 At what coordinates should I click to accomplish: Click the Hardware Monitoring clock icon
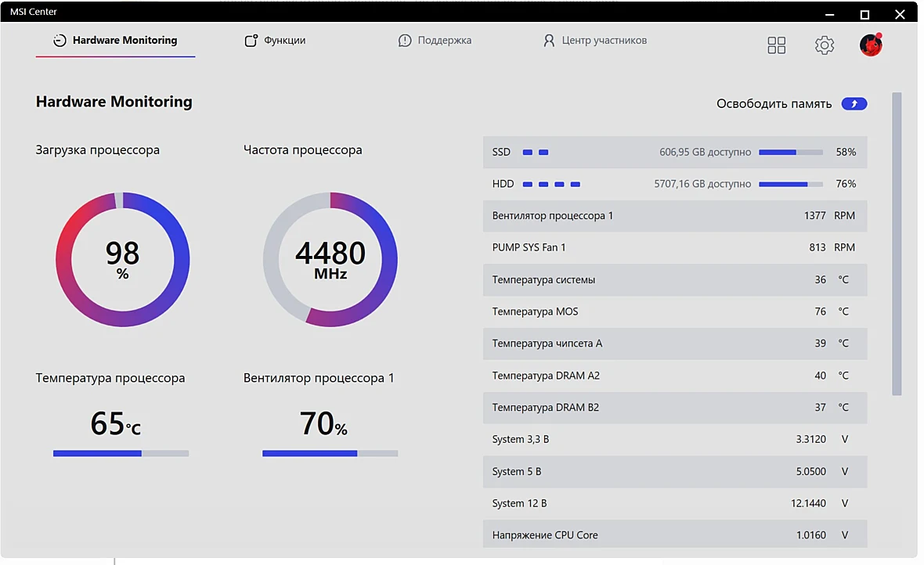coord(60,40)
